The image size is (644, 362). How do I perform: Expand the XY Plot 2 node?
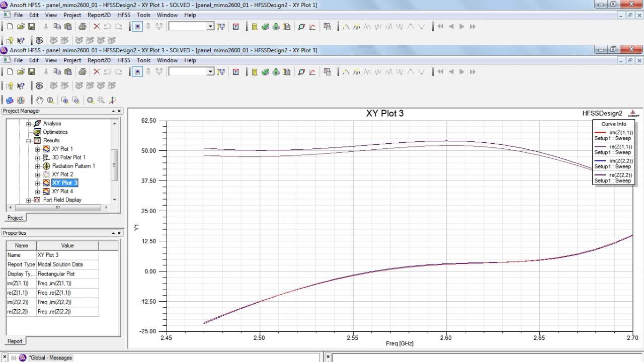tap(38, 174)
